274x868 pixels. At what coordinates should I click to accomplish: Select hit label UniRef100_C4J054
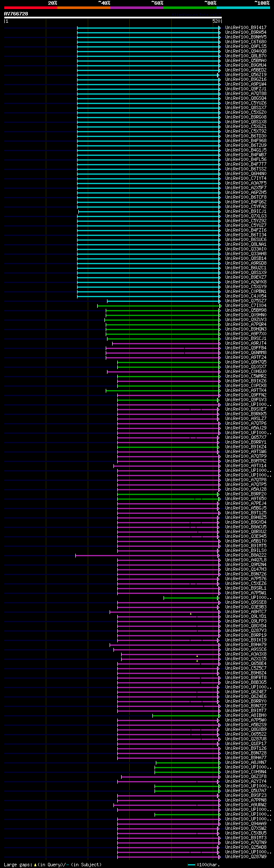246,296
